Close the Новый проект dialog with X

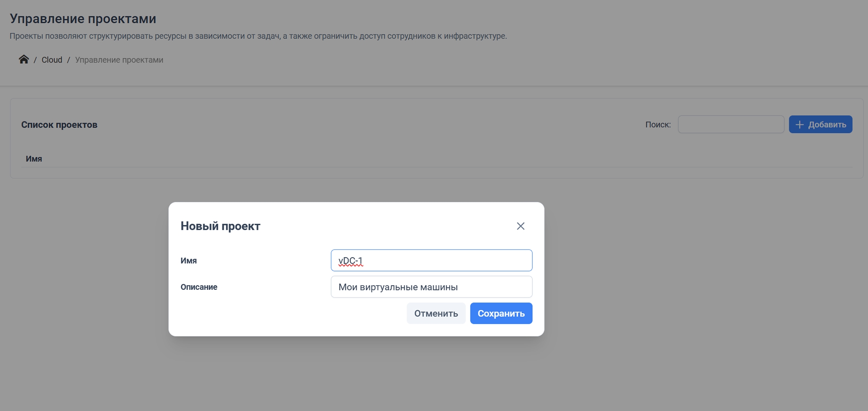click(x=520, y=226)
